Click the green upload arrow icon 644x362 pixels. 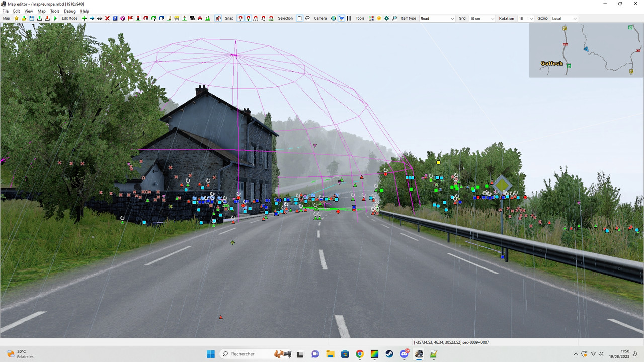[x=39, y=18]
